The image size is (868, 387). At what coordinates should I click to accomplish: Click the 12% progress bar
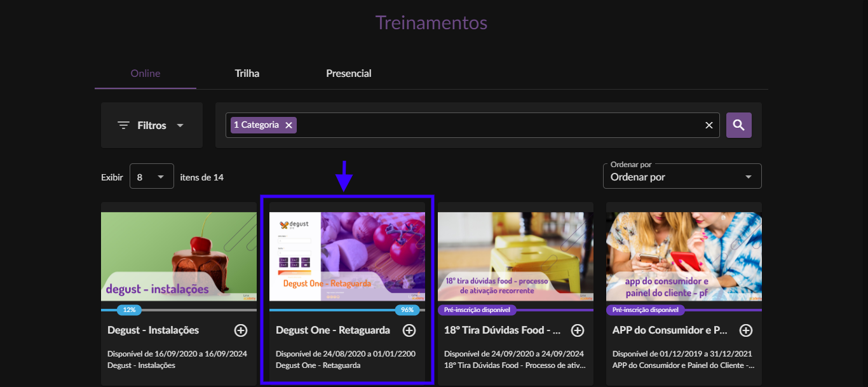coord(179,310)
